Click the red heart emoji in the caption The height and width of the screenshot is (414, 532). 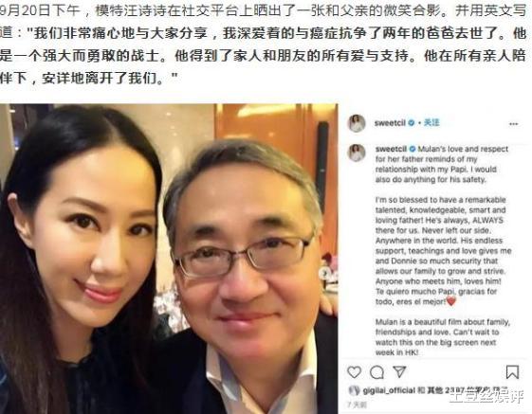click(x=451, y=301)
